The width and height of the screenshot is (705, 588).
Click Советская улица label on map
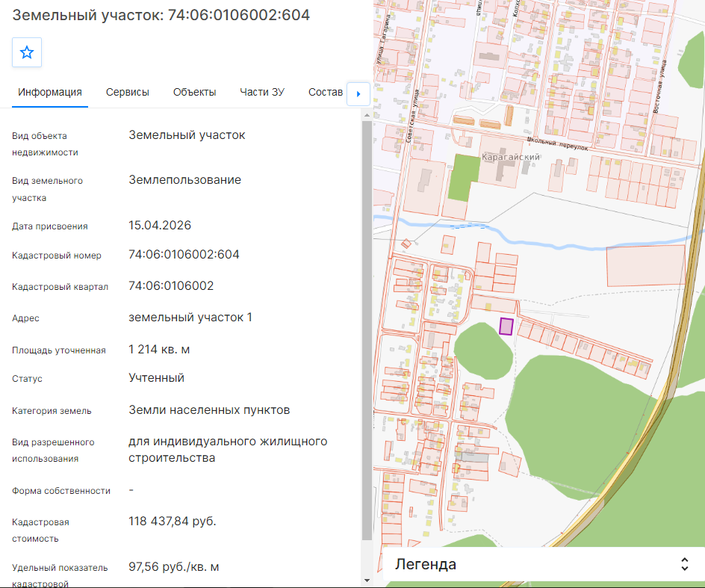(411, 117)
